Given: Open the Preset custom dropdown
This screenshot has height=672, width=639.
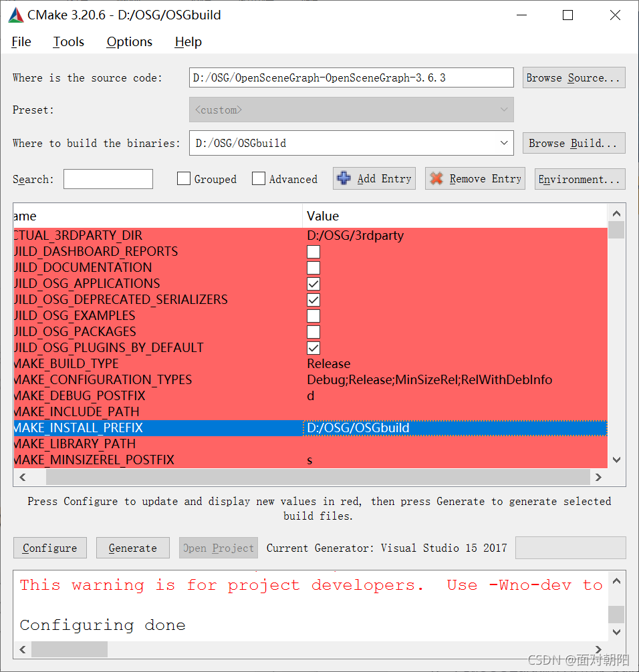Looking at the screenshot, I should click(351, 110).
